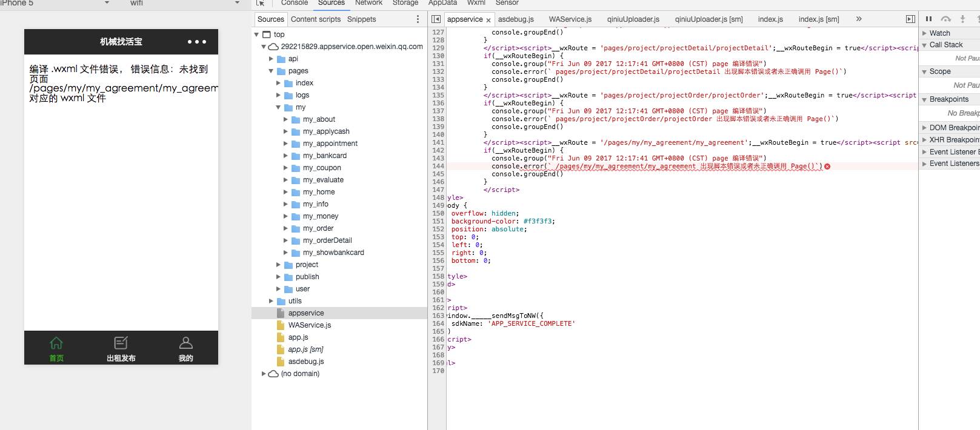
Task: Expand the api folder
Action: (271, 59)
